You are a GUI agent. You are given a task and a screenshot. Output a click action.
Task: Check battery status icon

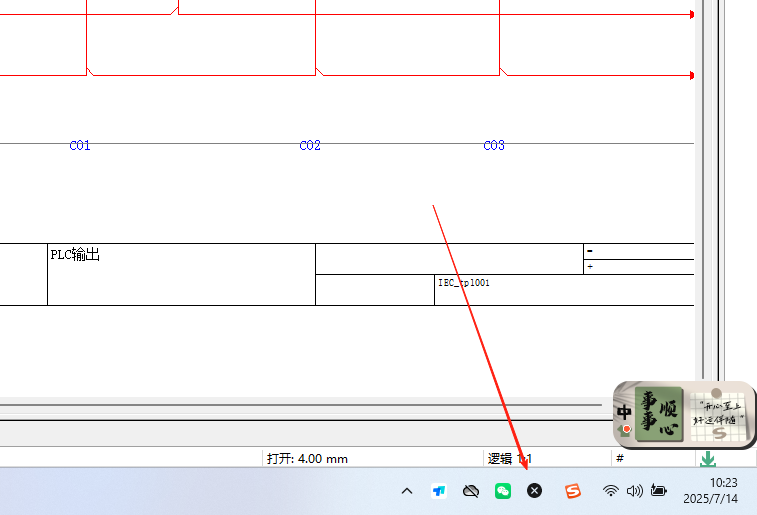pos(658,491)
